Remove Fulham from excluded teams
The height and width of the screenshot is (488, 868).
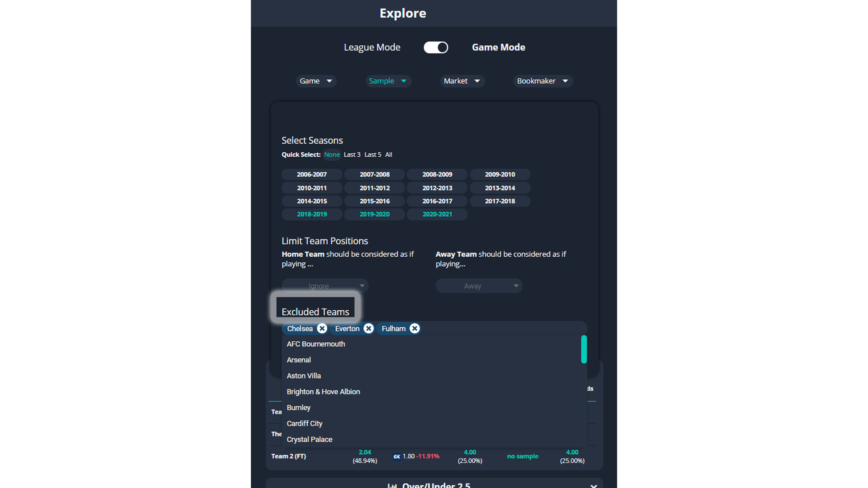coord(414,329)
